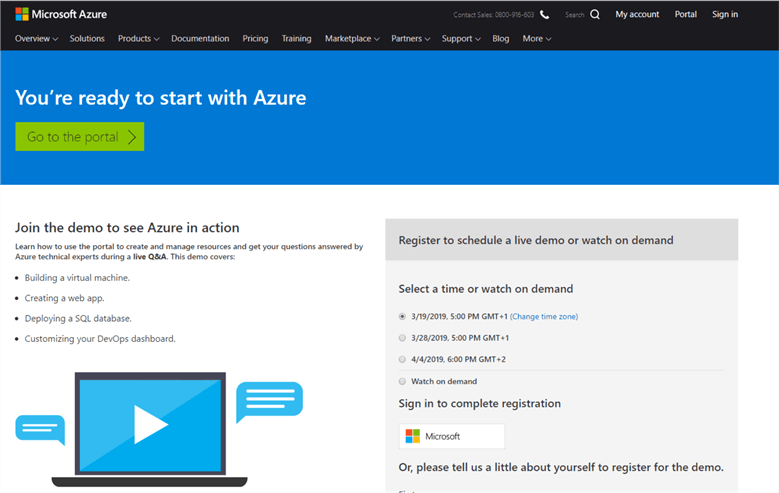Expand the Marketplace dropdown menu
The image size is (779, 493).
(352, 39)
